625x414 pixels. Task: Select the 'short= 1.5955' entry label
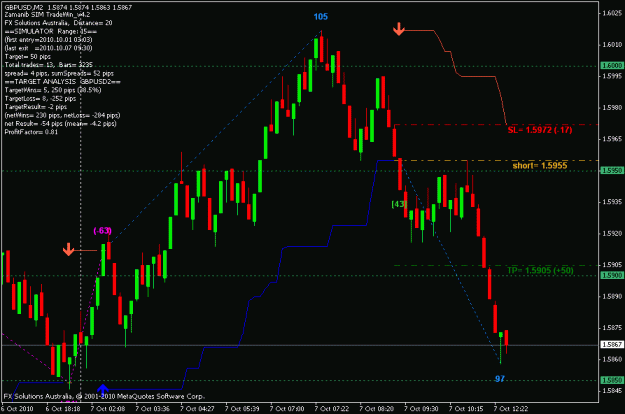click(x=540, y=165)
